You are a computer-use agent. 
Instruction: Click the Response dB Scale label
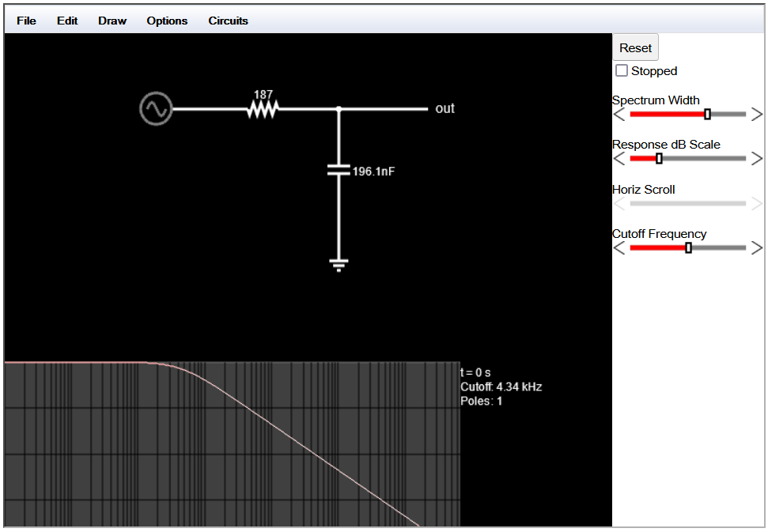[666, 145]
